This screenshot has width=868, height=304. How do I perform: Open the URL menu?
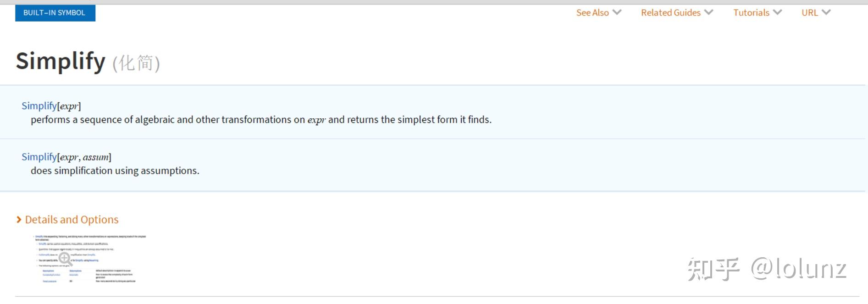(809, 13)
